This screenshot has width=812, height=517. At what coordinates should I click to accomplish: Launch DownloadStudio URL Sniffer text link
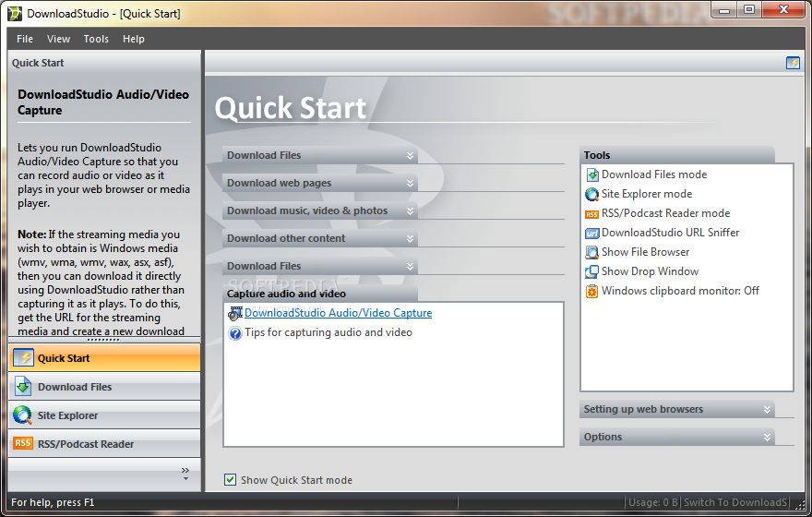[670, 233]
